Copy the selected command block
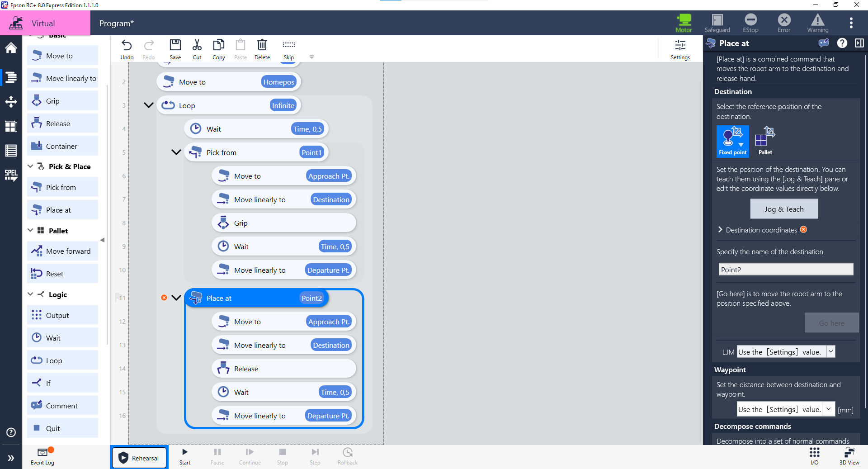The width and height of the screenshot is (868, 469). pos(219,49)
